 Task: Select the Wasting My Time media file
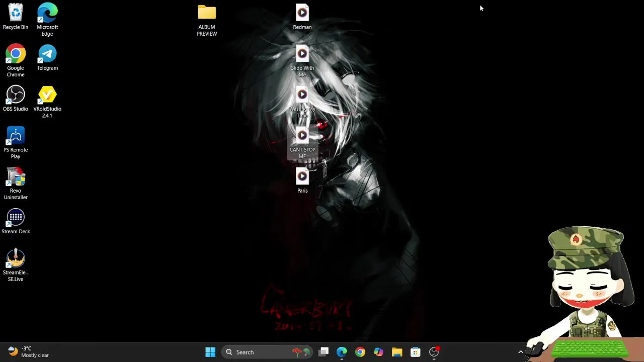tap(302, 102)
